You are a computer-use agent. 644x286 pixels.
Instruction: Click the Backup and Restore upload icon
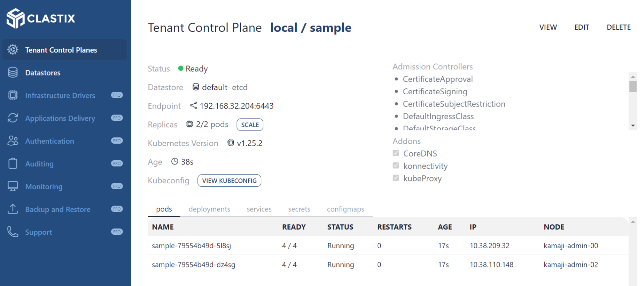(x=13, y=209)
